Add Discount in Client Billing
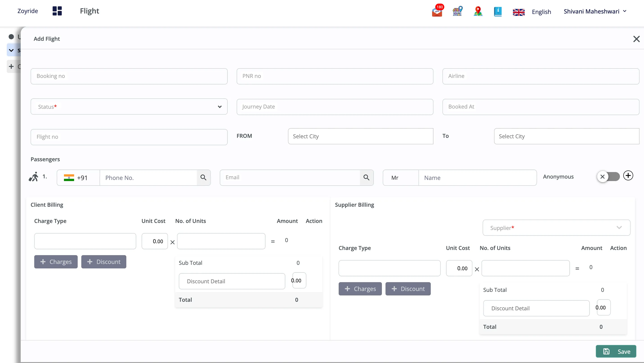Viewport: 644px width, 363px height. click(104, 262)
